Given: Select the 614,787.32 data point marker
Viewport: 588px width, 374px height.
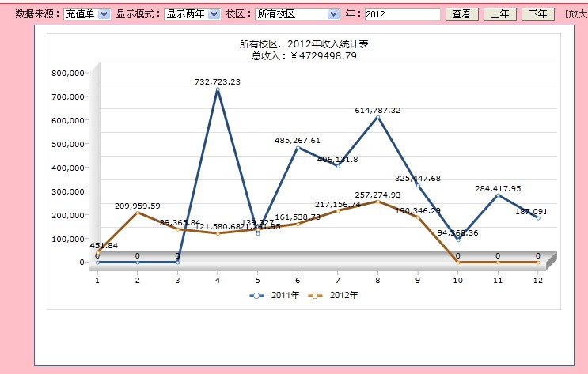Looking at the screenshot, I should [x=378, y=118].
